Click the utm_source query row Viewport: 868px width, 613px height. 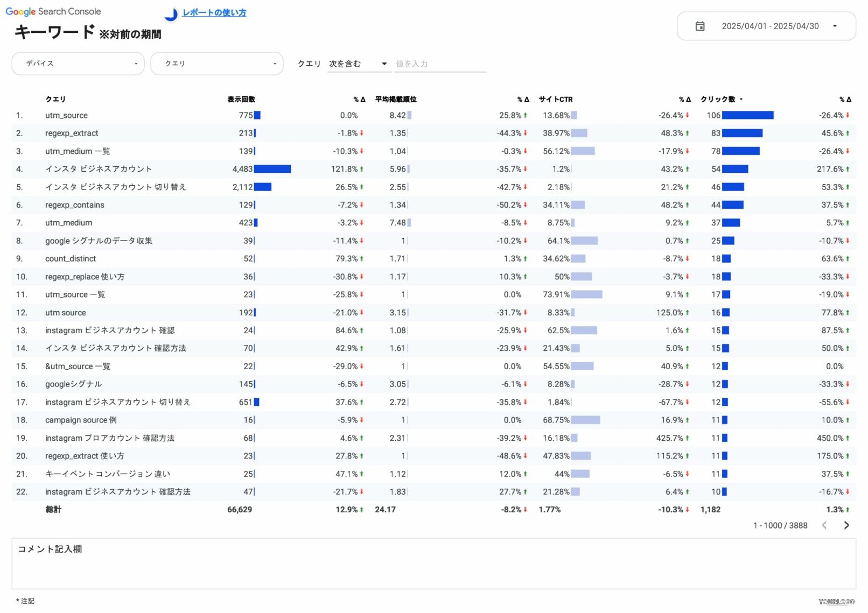click(66, 116)
